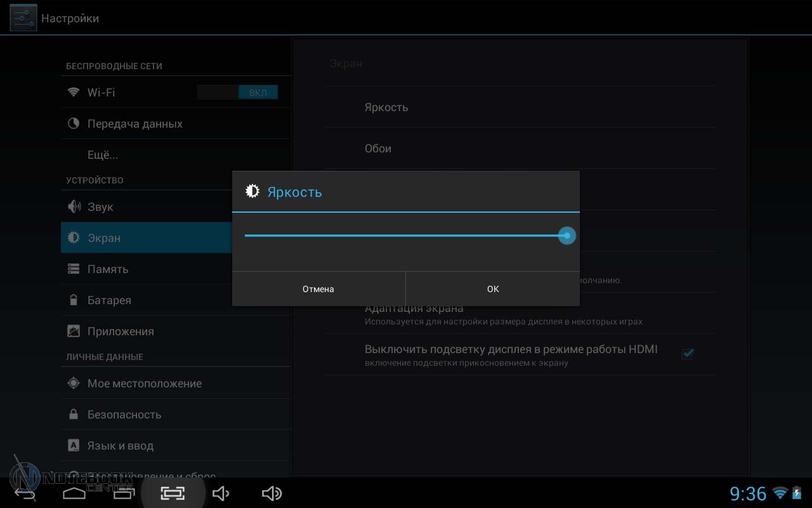Screen dimensions: 812x508
Task: Tap the 9:36 clock in status bar
Action: point(748,493)
